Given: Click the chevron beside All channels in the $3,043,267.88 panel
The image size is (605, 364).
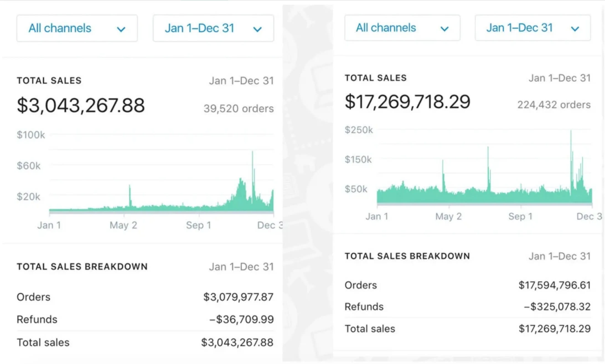Looking at the screenshot, I should coord(121,29).
